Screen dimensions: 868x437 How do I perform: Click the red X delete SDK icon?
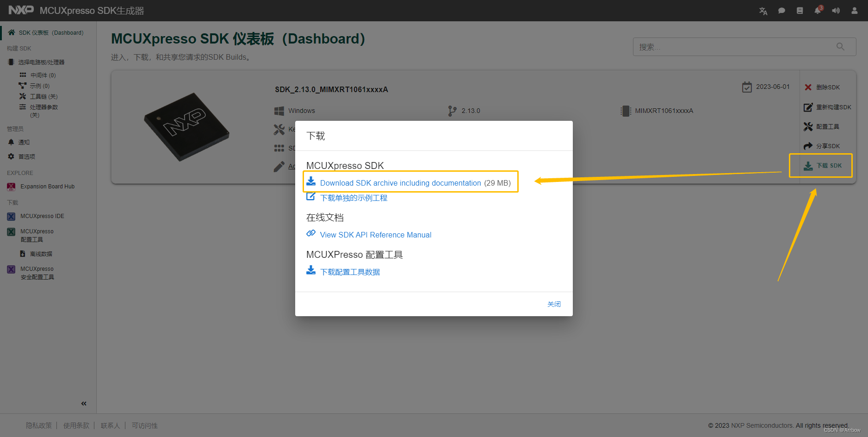click(x=808, y=87)
